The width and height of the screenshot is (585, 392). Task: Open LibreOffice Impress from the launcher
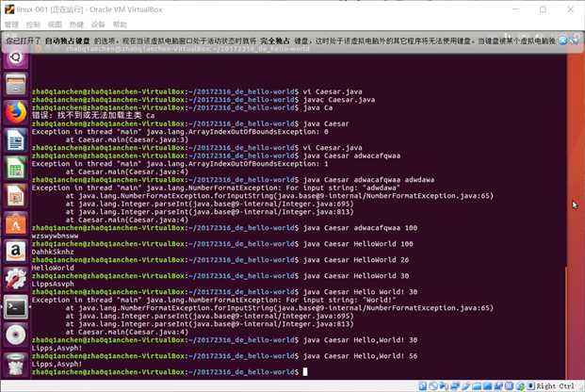coord(15,196)
